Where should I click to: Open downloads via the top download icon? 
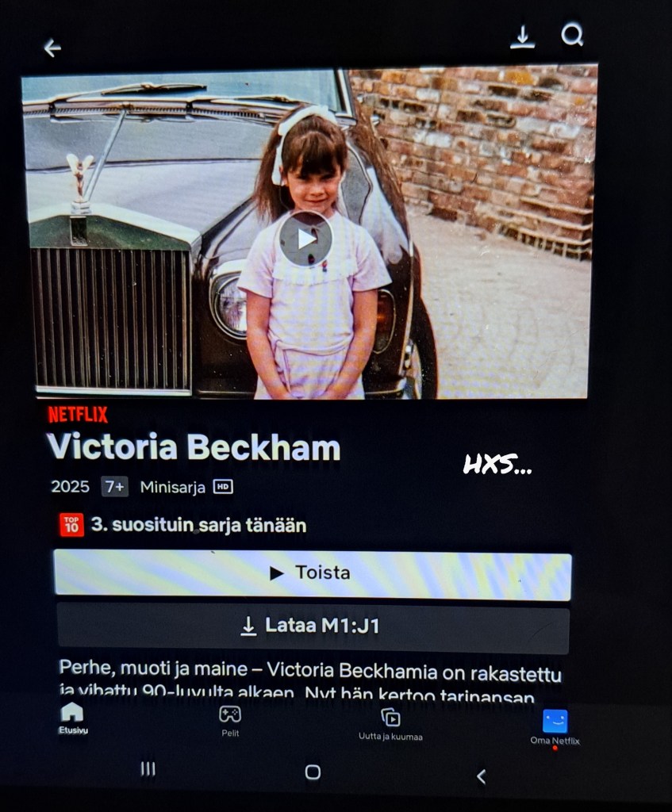pyautogui.click(x=522, y=36)
